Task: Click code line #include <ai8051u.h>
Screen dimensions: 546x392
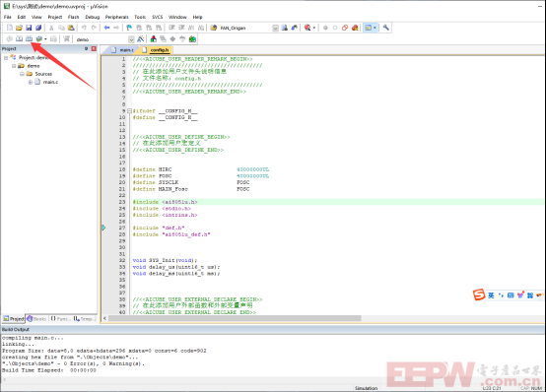Action: [165, 202]
